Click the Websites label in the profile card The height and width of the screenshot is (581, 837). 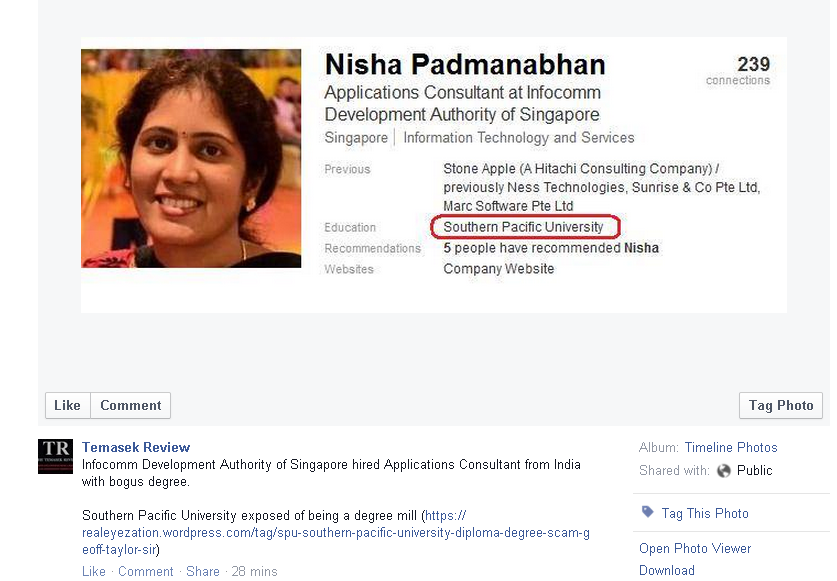349,269
